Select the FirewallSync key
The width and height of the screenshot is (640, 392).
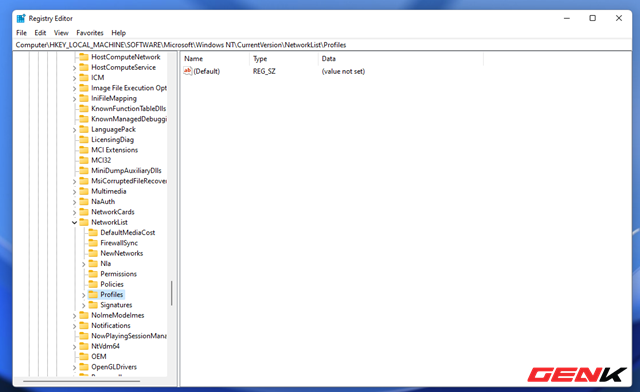point(119,243)
